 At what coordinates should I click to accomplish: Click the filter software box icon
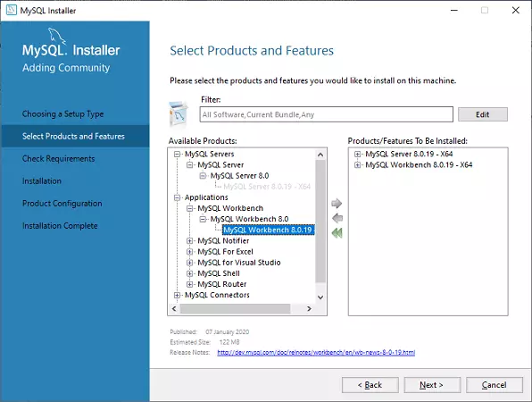[x=179, y=113]
